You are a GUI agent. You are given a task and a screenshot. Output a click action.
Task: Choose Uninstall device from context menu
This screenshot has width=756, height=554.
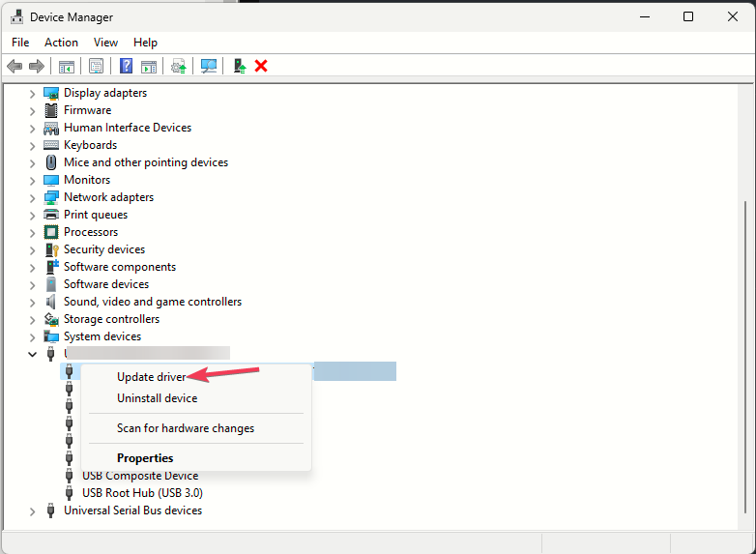click(196, 398)
